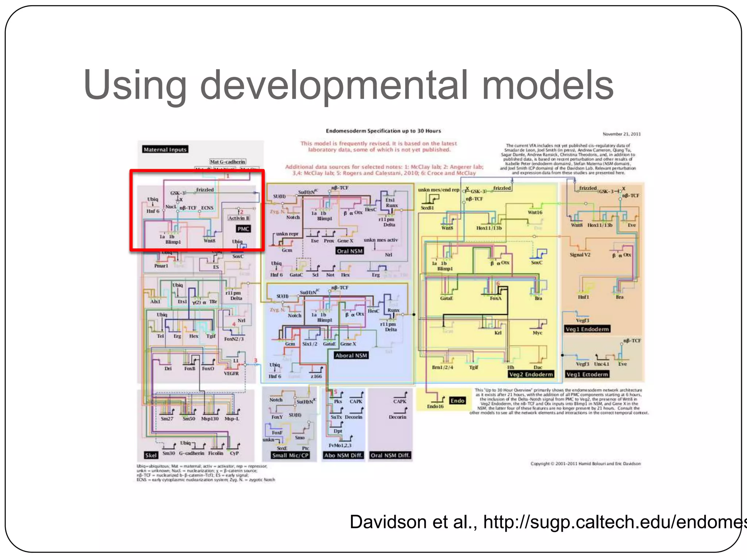Click the 'Brn1/2/4' gene node
Screen dimensions: 747x560
click(442, 367)
